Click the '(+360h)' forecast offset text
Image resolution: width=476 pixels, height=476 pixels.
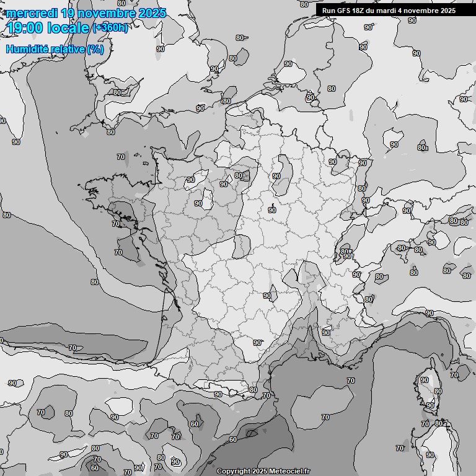110,28
